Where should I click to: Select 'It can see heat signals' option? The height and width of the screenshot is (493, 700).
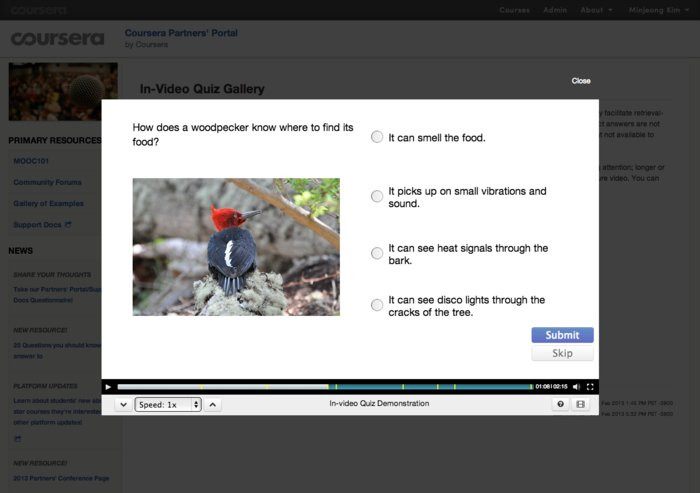[377, 253]
